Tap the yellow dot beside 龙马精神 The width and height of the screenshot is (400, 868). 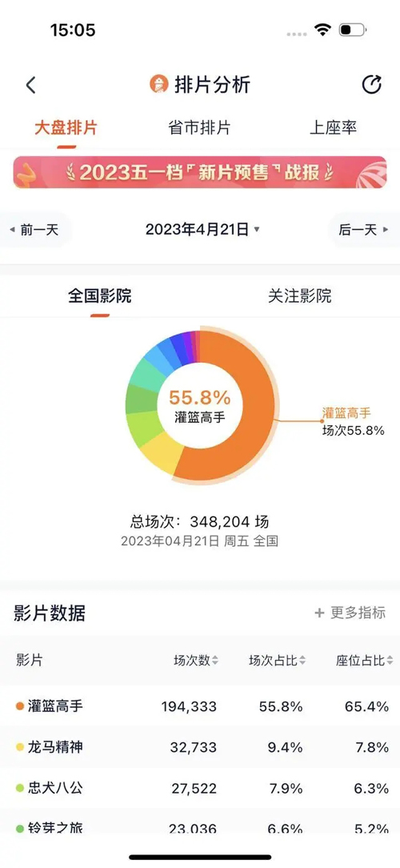click(20, 747)
